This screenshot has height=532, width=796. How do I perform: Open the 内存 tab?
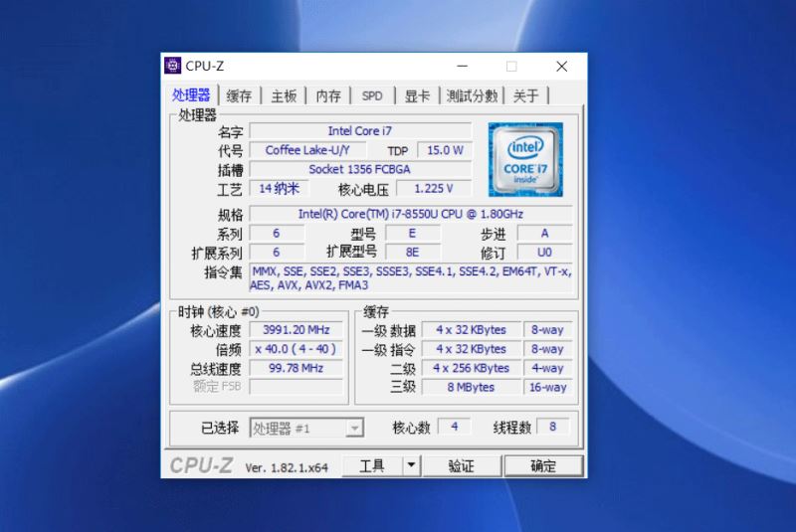(328, 95)
